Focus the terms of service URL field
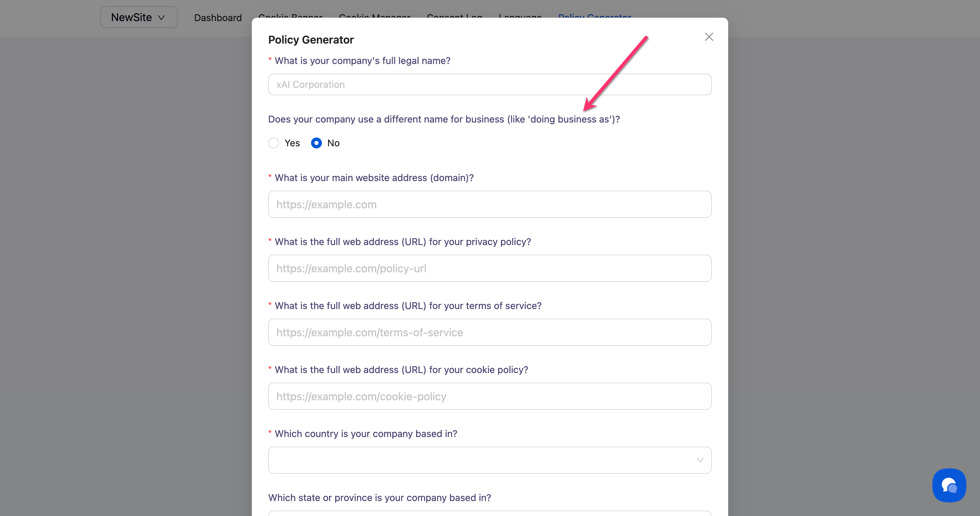This screenshot has height=516, width=980. click(489, 332)
